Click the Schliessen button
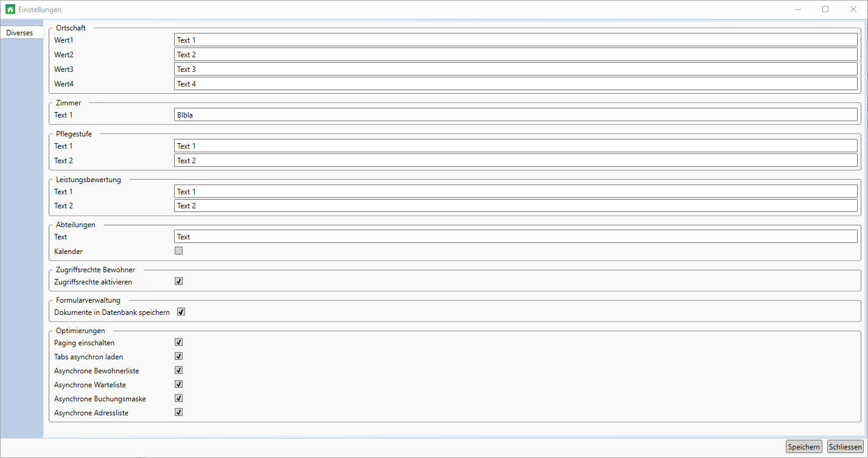 click(x=845, y=446)
